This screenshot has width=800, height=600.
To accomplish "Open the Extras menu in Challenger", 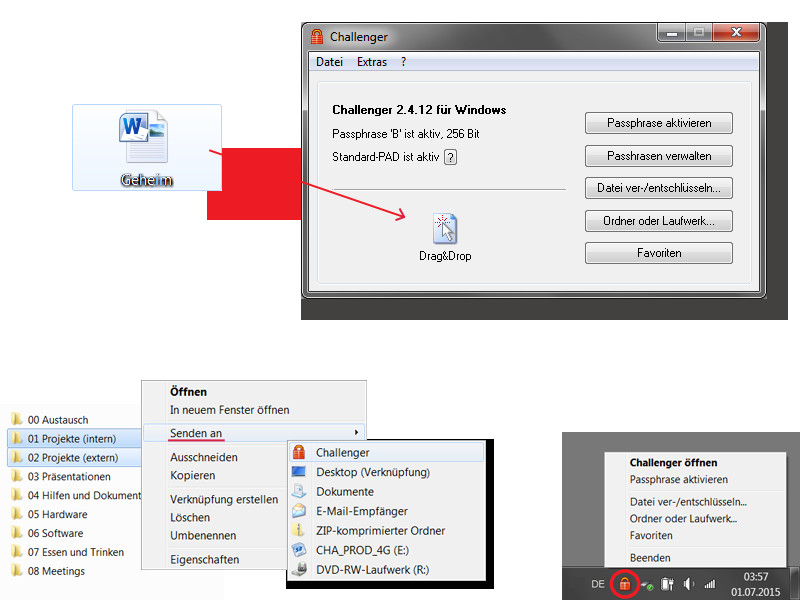I will pyautogui.click(x=372, y=62).
